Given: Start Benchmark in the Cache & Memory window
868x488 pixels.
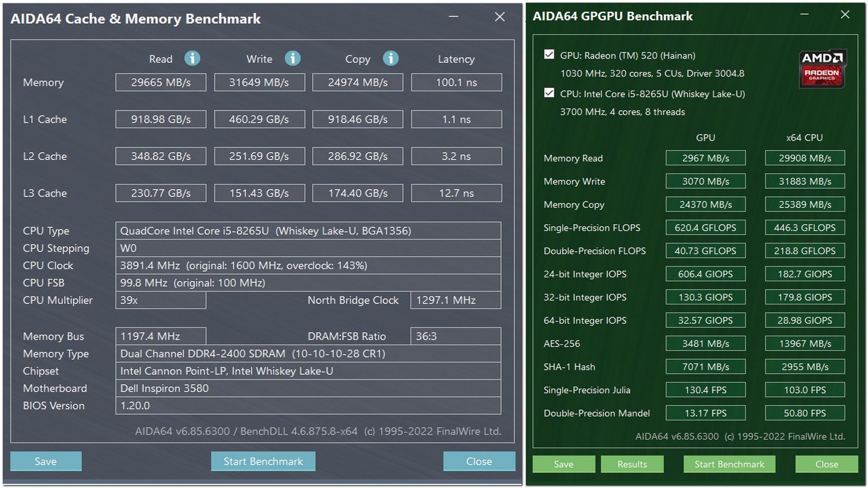Looking at the screenshot, I should click(263, 461).
